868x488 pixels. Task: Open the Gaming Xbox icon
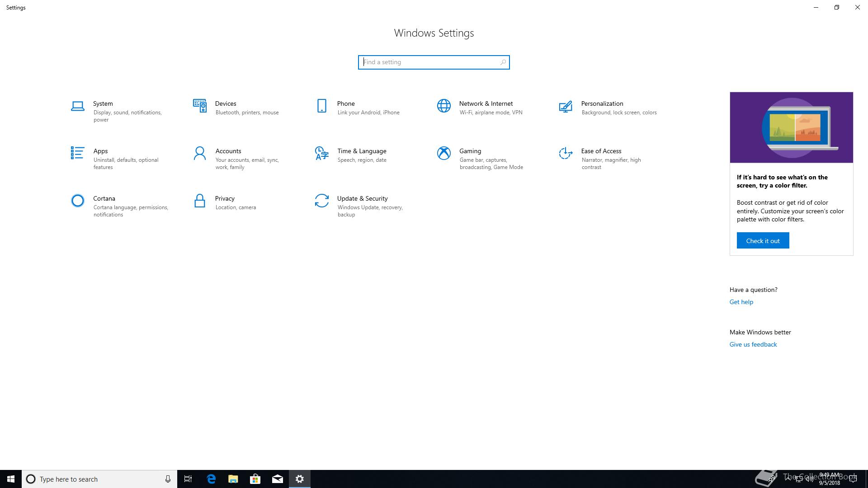[x=444, y=153]
